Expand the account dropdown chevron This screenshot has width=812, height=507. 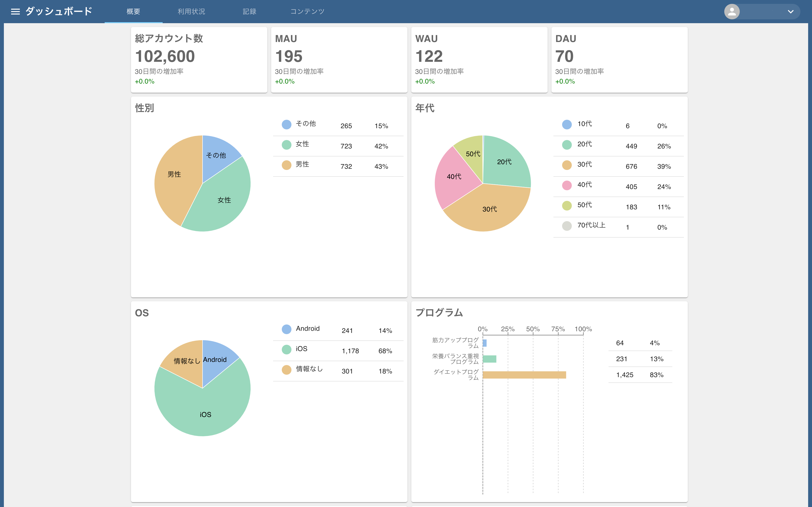pyautogui.click(x=790, y=12)
